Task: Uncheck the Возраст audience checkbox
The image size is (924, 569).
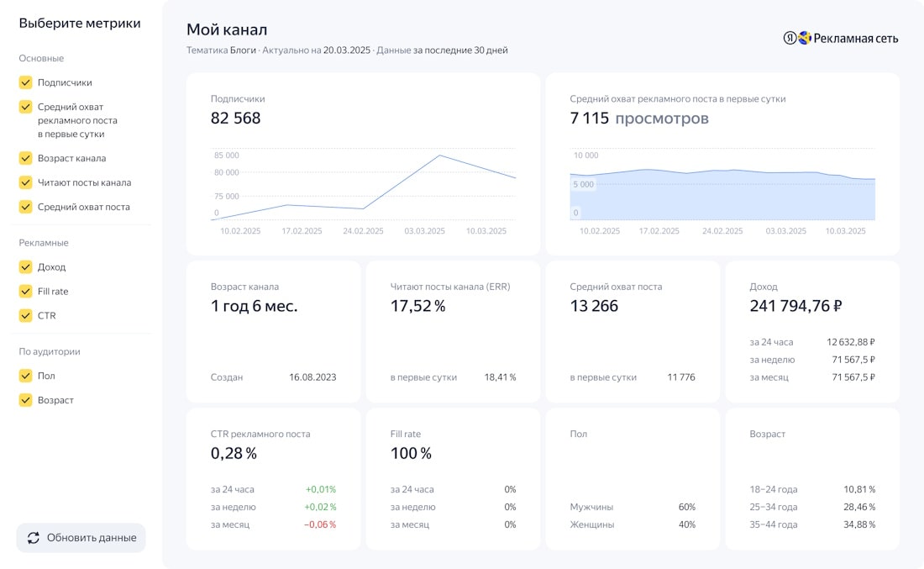Action: pyautogui.click(x=26, y=400)
